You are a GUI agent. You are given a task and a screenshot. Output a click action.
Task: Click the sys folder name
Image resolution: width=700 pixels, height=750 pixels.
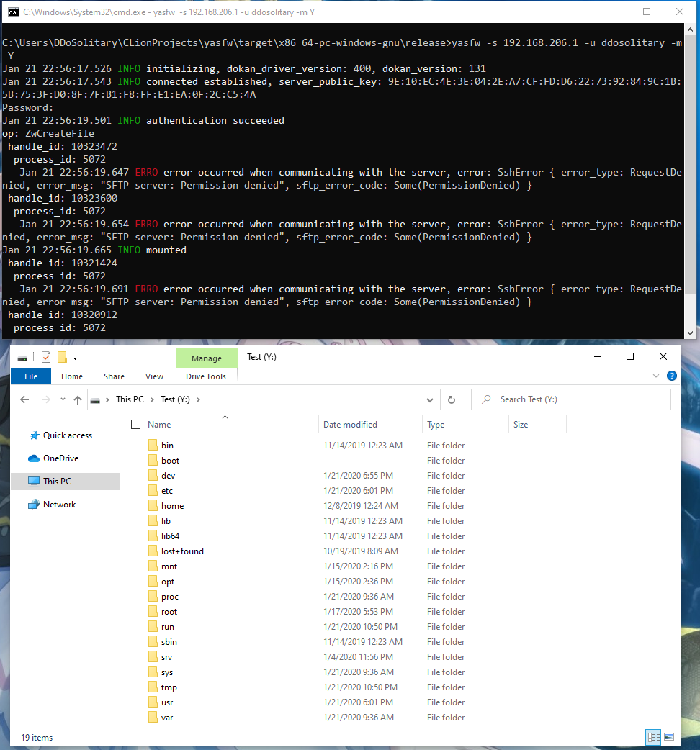tap(167, 672)
